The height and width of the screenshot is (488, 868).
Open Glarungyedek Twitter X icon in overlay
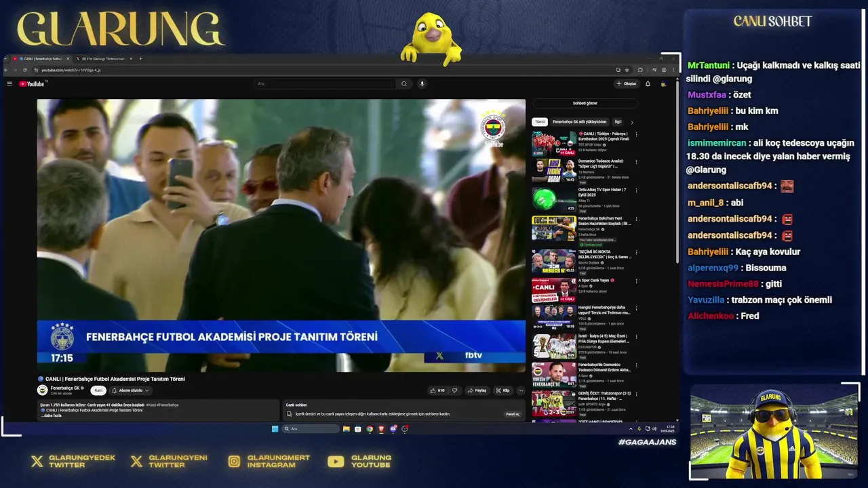[x=37, y=462]
